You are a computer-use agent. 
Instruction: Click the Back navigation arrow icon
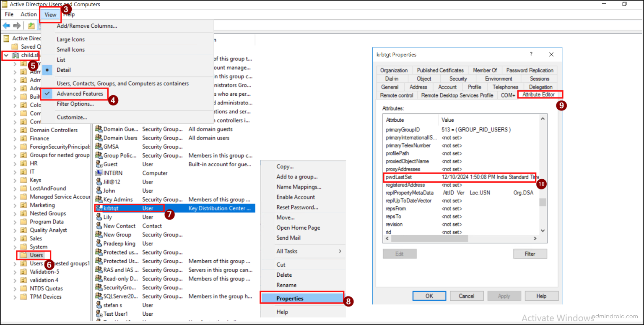tap(6, 26)
